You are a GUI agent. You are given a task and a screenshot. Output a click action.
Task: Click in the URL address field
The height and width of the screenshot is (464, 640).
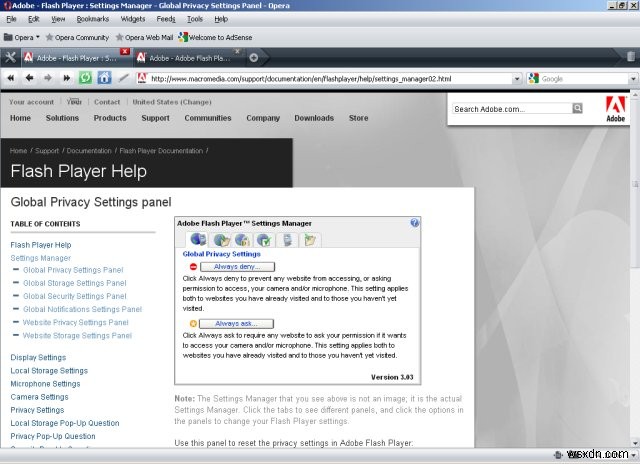pos(331,78)
